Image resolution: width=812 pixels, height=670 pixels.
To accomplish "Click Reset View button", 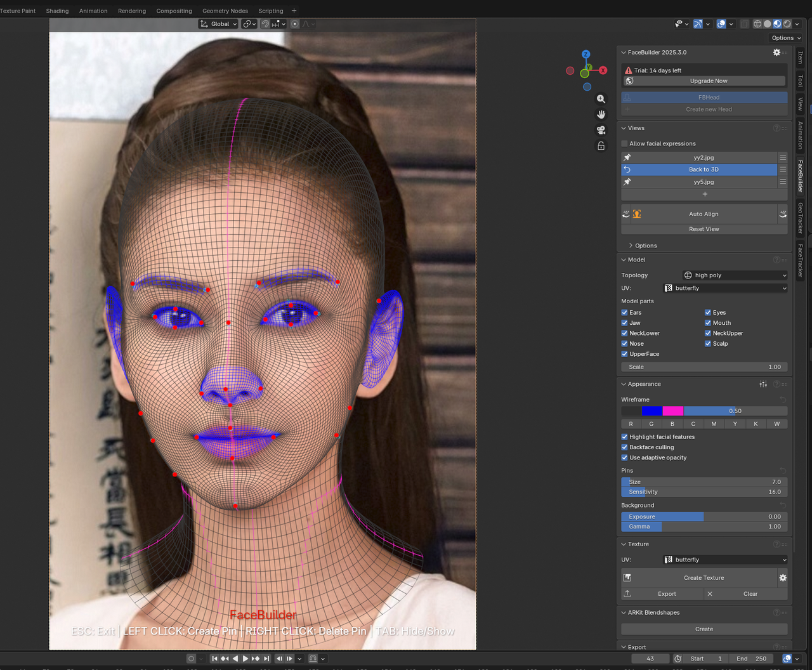I will tap(704, 229).
